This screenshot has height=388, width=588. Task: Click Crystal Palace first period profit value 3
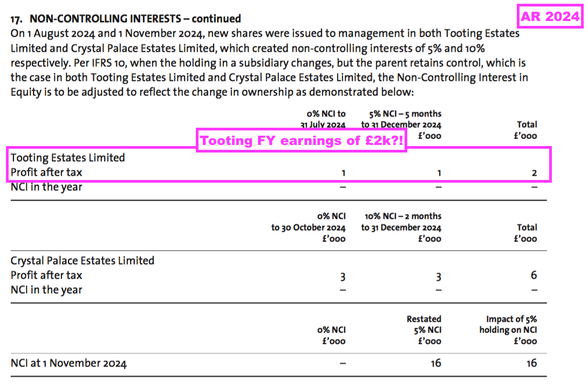pos(343,277)
